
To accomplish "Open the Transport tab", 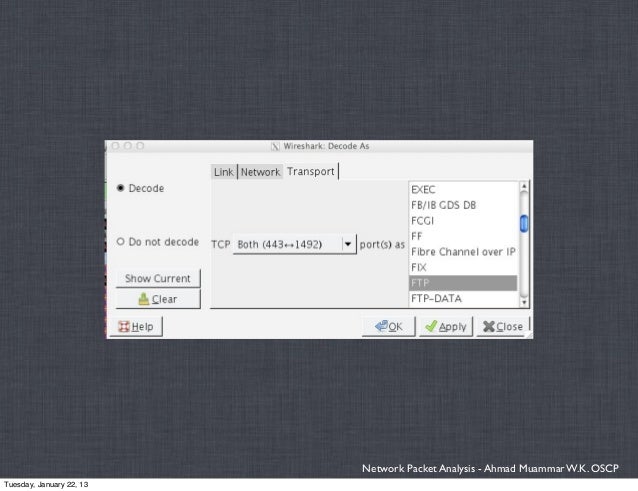I will tap(311, 171).
